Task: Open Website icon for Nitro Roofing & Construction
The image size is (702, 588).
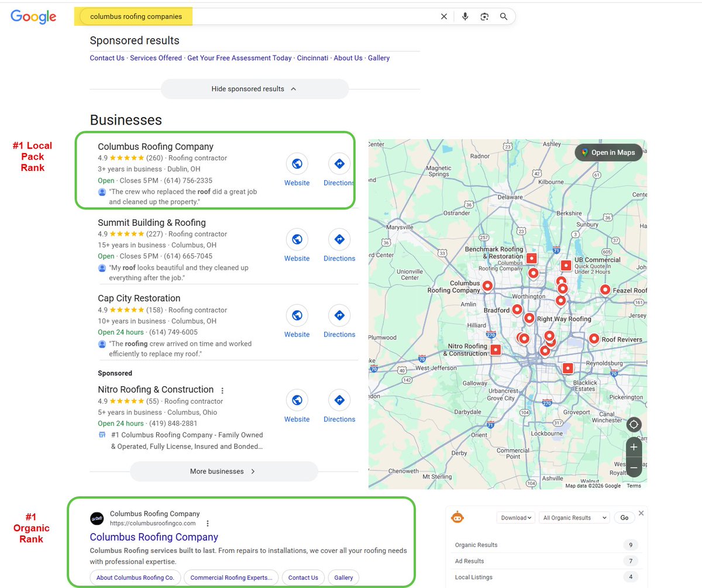Action: pyautogui.click(x=297, y=400)
